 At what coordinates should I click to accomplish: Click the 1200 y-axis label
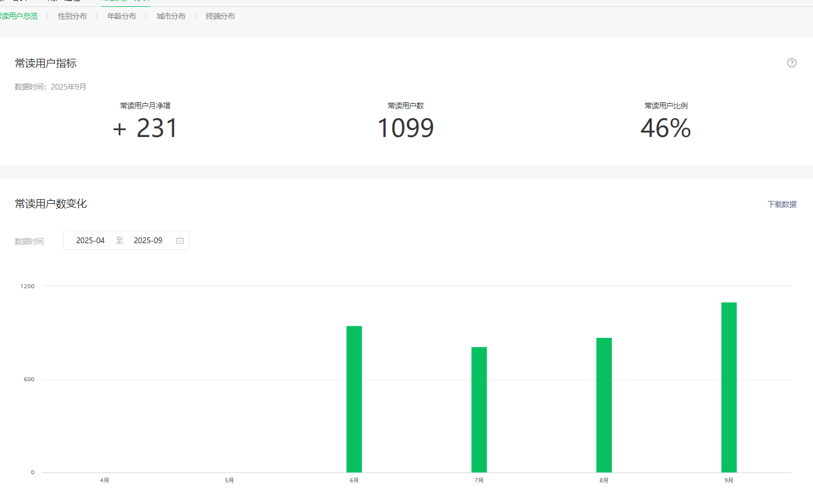pos(27,286)
